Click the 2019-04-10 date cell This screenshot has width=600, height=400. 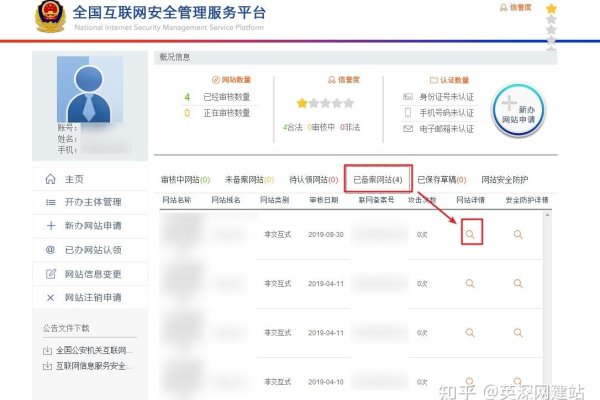(326, 382)
